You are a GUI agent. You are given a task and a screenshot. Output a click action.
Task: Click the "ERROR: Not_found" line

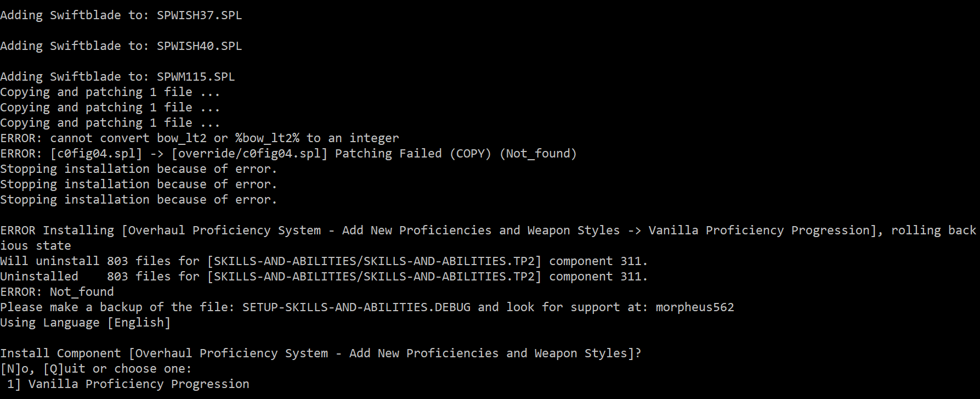(x=57, y=292)
